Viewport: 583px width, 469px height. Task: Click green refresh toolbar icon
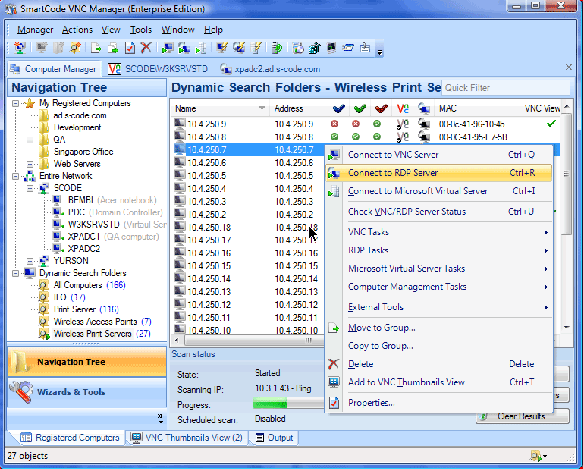tap(277, 48)
